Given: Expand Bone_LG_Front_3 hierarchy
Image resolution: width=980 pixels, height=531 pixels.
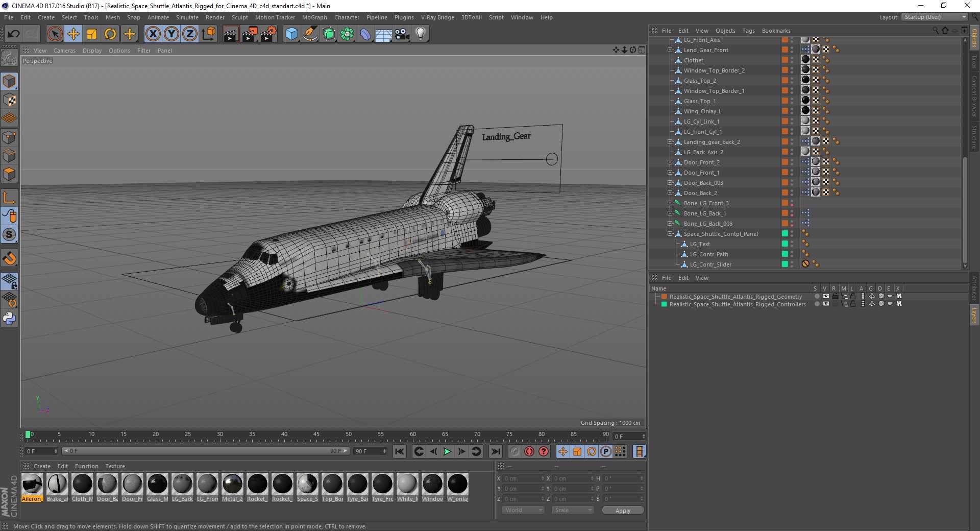Looking at the screenshot, I should tap(670, 203).
